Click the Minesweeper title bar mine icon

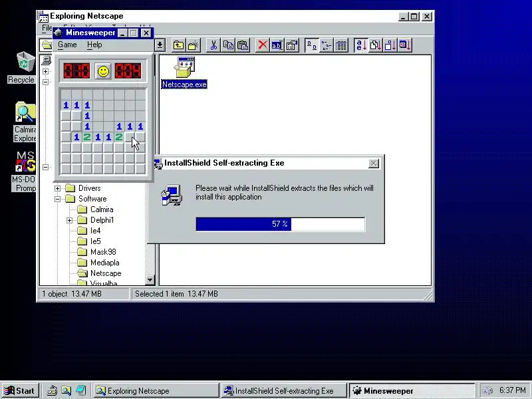(x=59, y=33)
